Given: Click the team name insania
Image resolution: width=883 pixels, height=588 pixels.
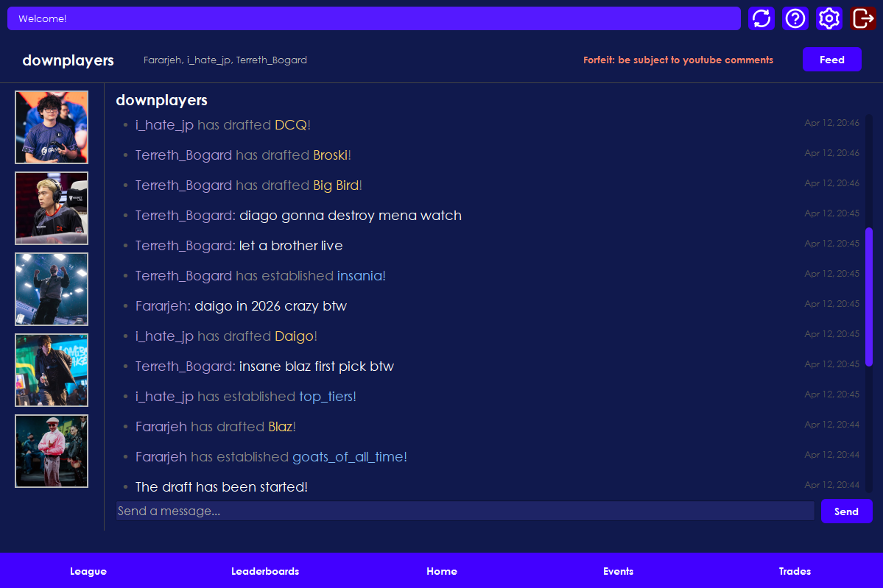Looking at the screenshot, I should click(359, 276).
